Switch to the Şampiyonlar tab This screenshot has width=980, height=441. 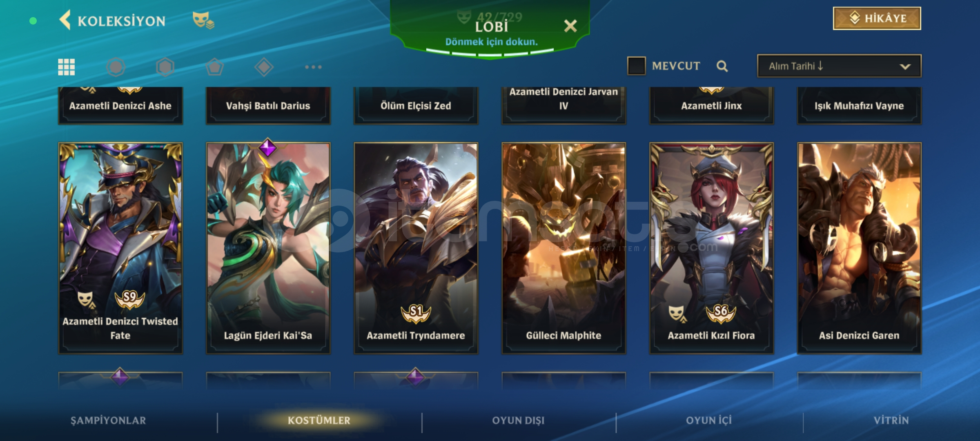[108, 421]
